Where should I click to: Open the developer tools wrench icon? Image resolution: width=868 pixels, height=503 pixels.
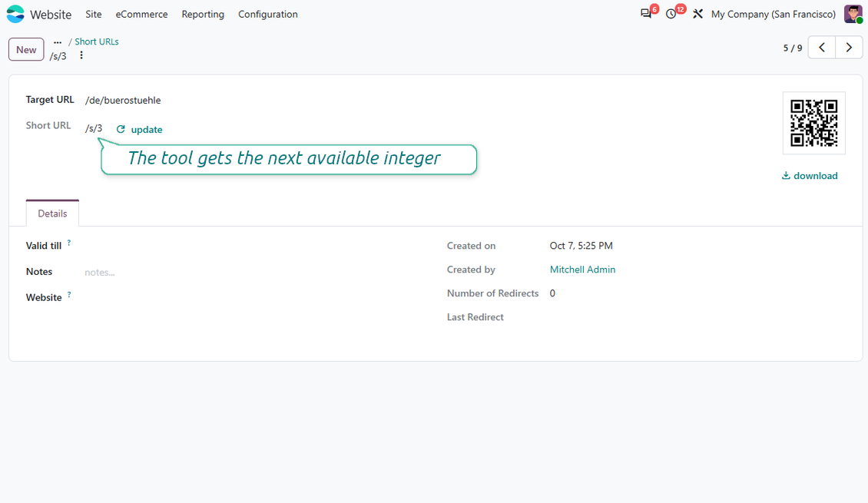(697, 14)
